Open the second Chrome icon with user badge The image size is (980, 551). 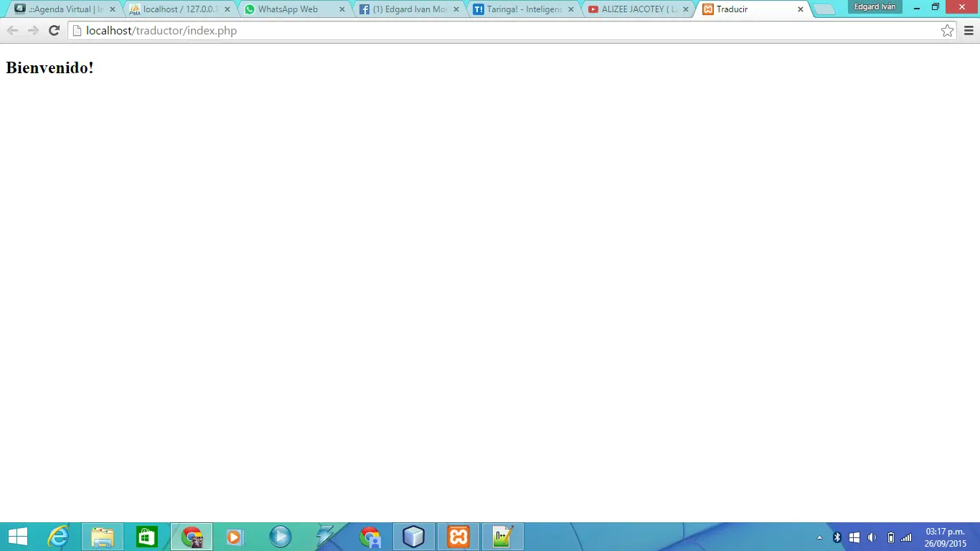pyautogui.click(x=370, y=537)
